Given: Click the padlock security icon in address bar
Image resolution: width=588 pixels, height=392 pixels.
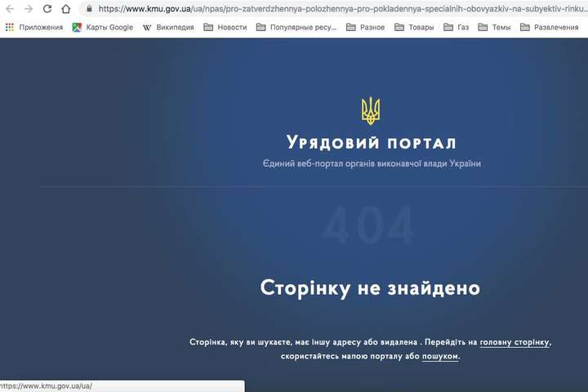Looking at the screenshot, I should pyautogui.click(x=88, y=9).
